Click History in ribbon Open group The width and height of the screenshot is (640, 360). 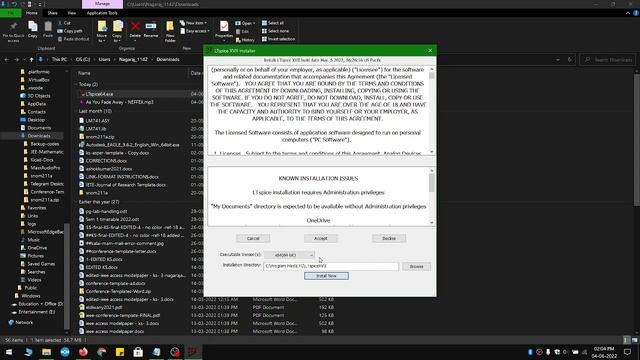coord(245,40)
